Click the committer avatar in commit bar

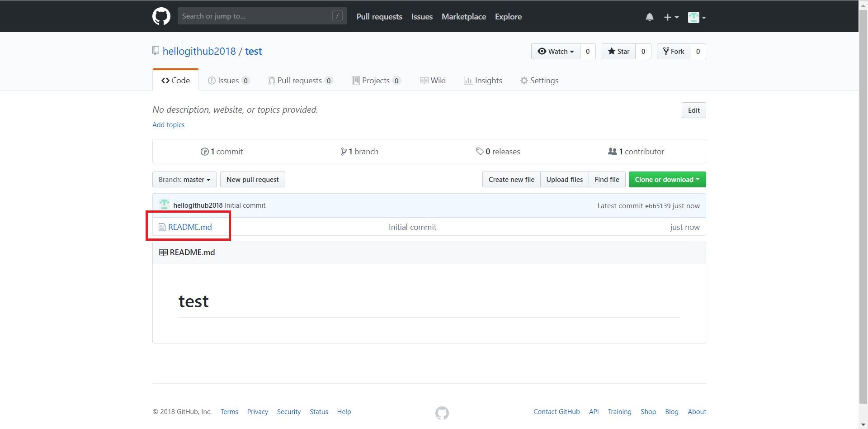click(164, 205)
